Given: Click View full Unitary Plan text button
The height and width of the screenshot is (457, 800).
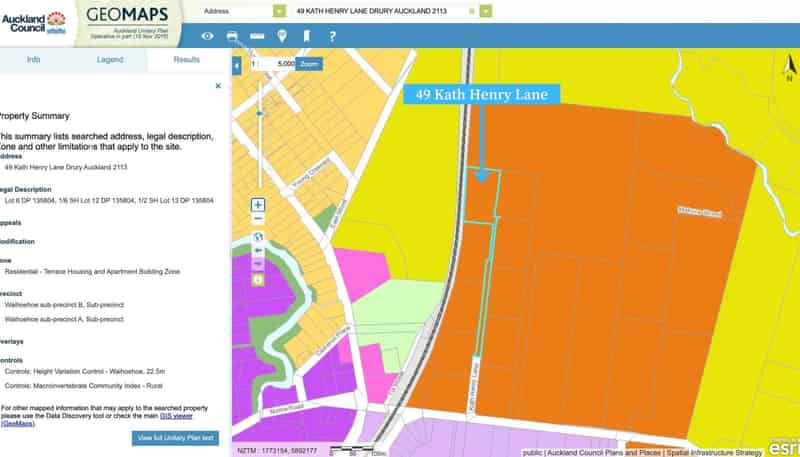Looking at the screenshot, I should coord(175,438).
